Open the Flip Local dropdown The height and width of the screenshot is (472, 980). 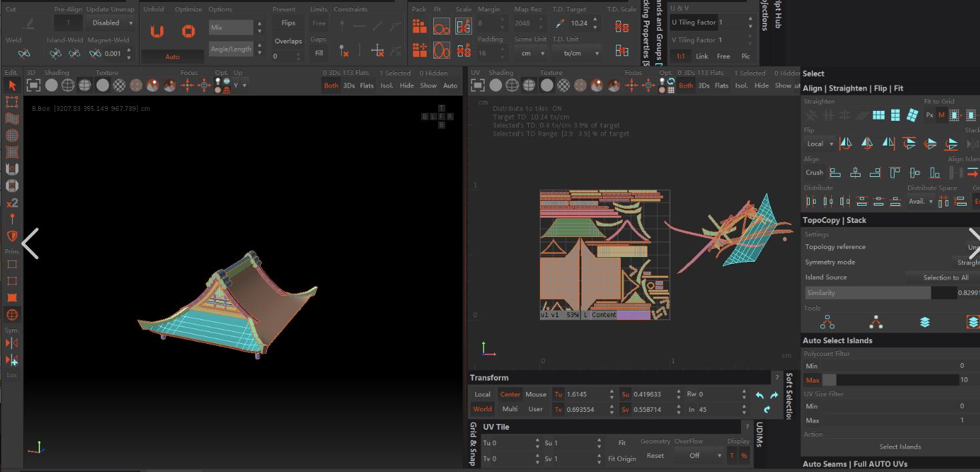(820, 144)
